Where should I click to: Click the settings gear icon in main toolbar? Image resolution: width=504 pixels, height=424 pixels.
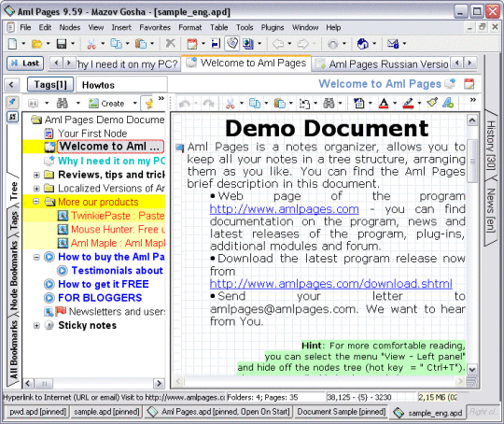coord(332,44)
